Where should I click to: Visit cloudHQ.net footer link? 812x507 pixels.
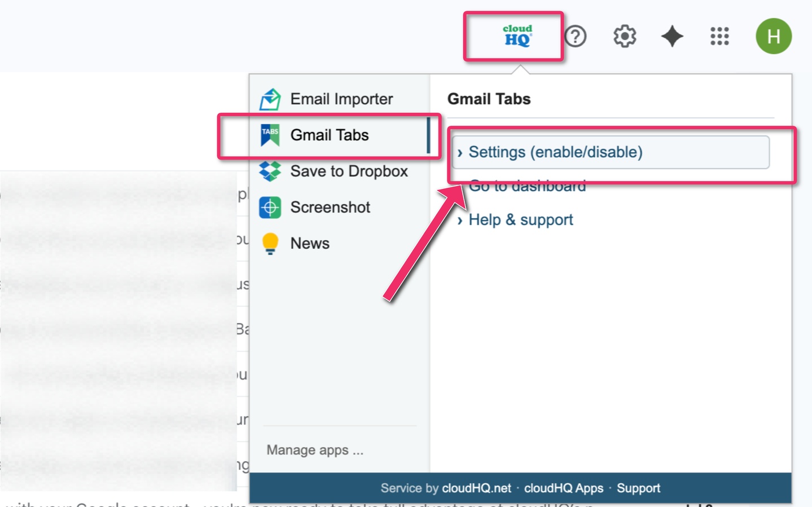[476, 488]
